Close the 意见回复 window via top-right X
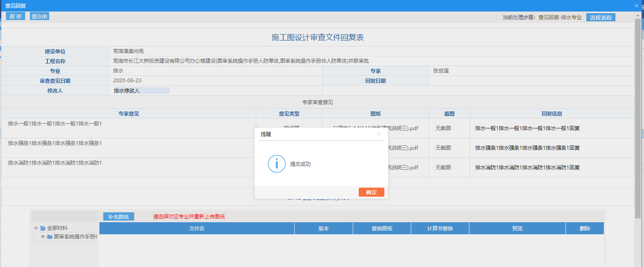This screenshot has width=644, height=267. pyautogui.click(x=636, y=6)
